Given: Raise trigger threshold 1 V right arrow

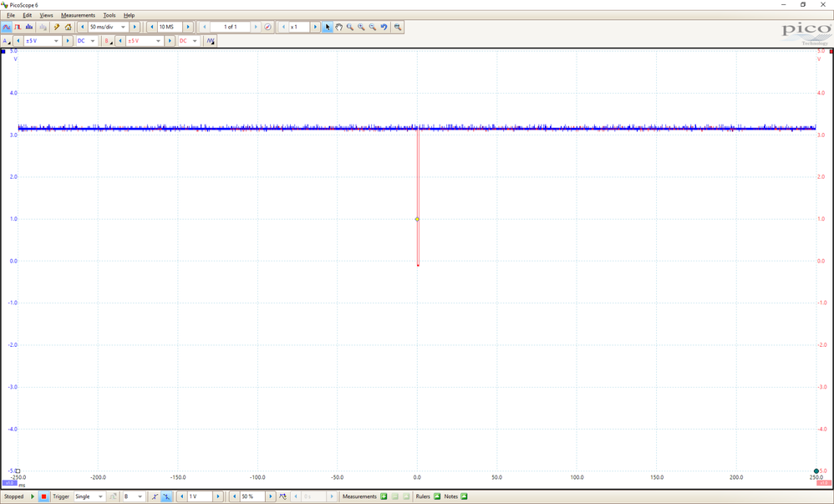Looking at the screenshot, I should pyautogui.click(x=217, y=496).
